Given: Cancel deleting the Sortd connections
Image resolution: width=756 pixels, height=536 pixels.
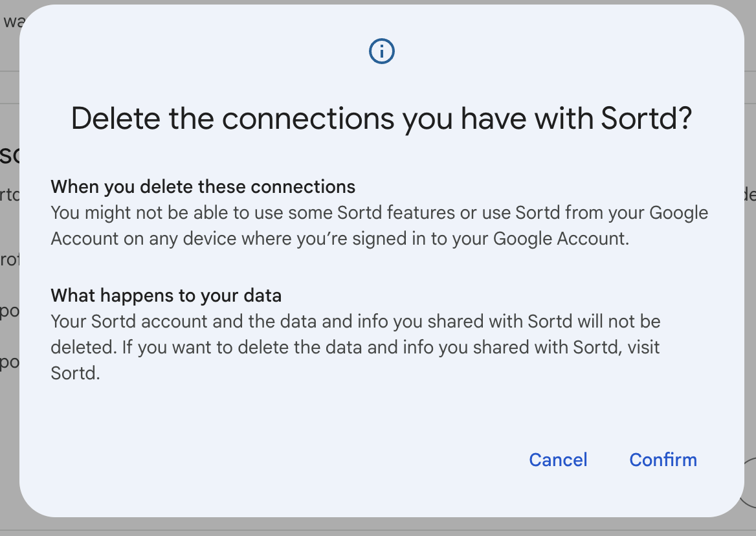Looking at the screenshot, I should pyautogui.click(x=558, y=460).
